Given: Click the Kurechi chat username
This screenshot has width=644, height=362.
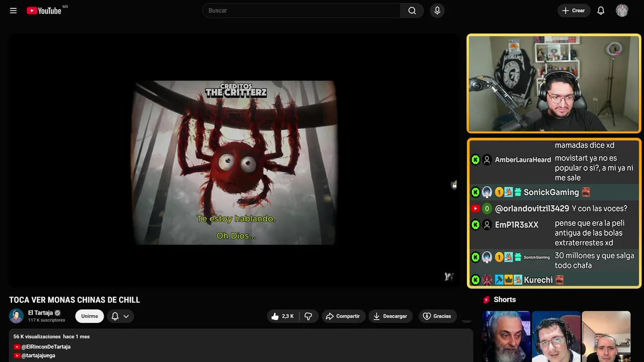Looking at the screenshot, I should click(538, 280).
